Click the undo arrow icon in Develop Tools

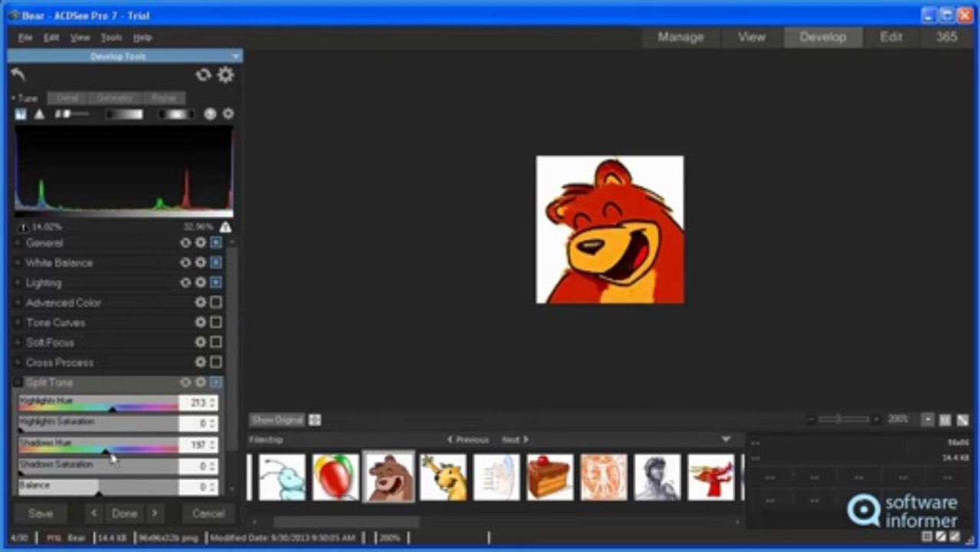tap(18, 74)
